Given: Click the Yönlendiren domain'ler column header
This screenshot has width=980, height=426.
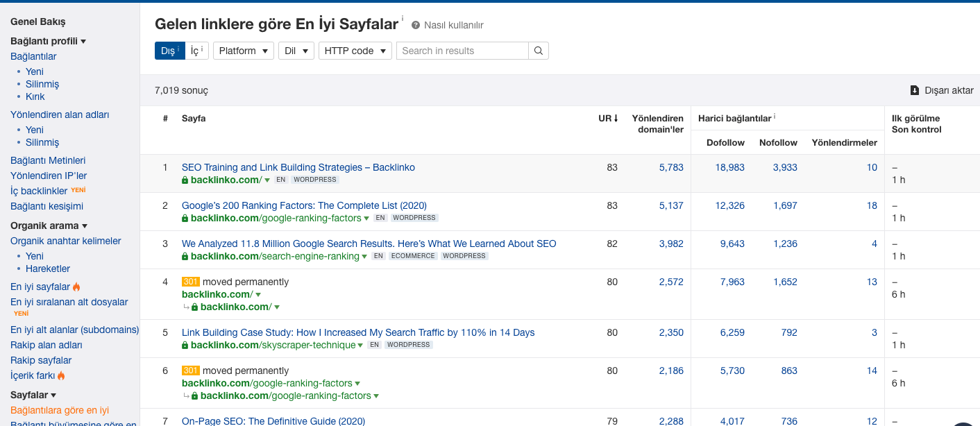Looking at the screenshot, I should click(x=657, y=123).
